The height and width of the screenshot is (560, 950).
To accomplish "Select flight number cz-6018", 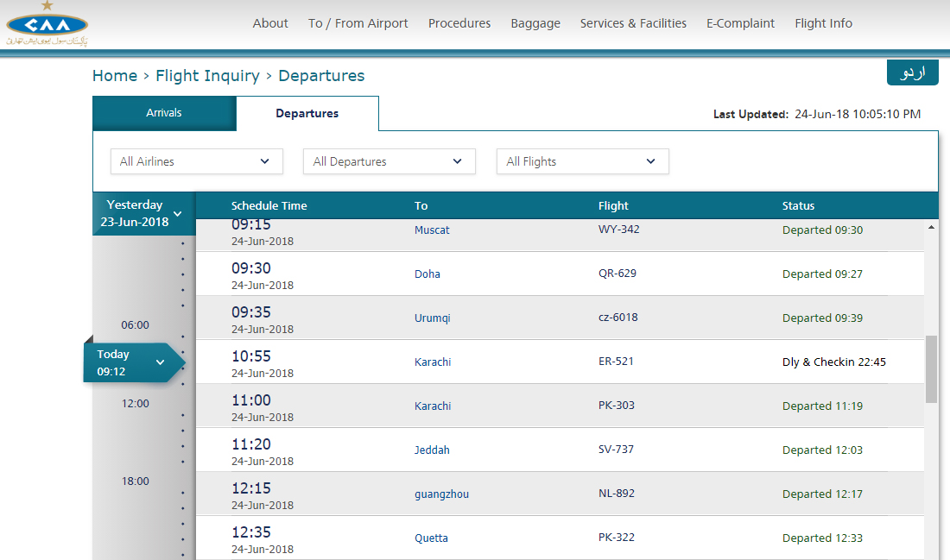I will point(618,318).
